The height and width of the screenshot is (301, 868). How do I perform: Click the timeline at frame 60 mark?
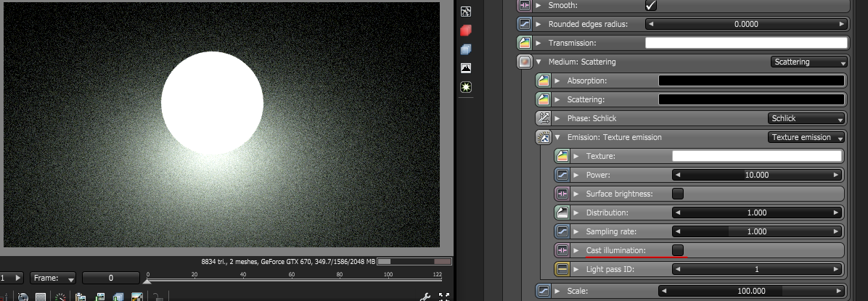coord(291,276)
